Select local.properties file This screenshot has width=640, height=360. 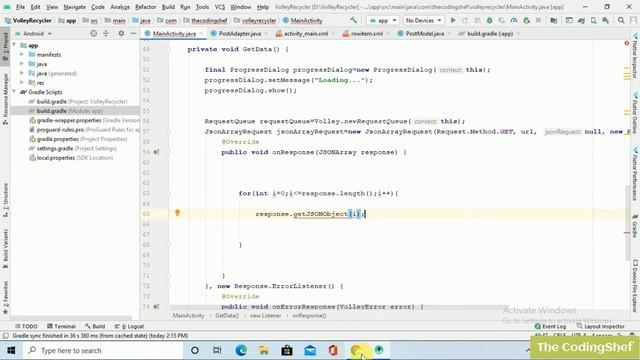(x=70, y=158)
